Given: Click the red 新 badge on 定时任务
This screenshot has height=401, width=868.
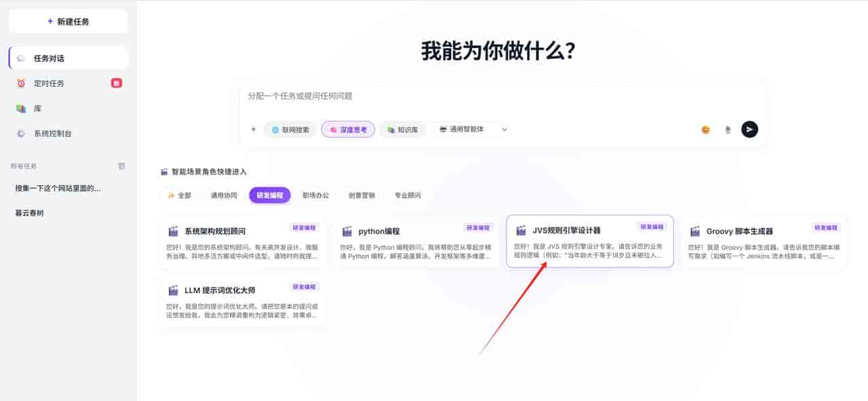Looking at the screenshot, I should (117, 83).
